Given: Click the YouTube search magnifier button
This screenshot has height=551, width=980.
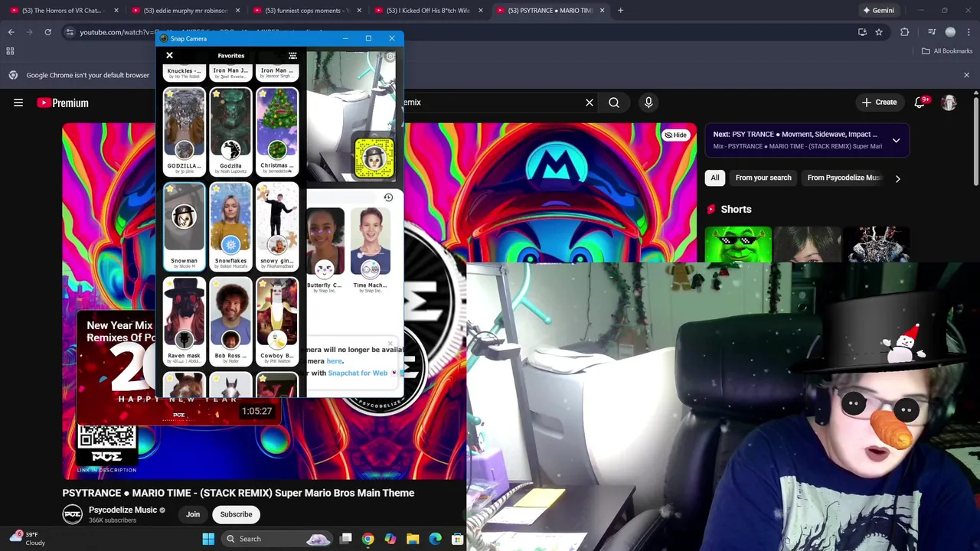Looking at the screenshot, I should point(614,102).
